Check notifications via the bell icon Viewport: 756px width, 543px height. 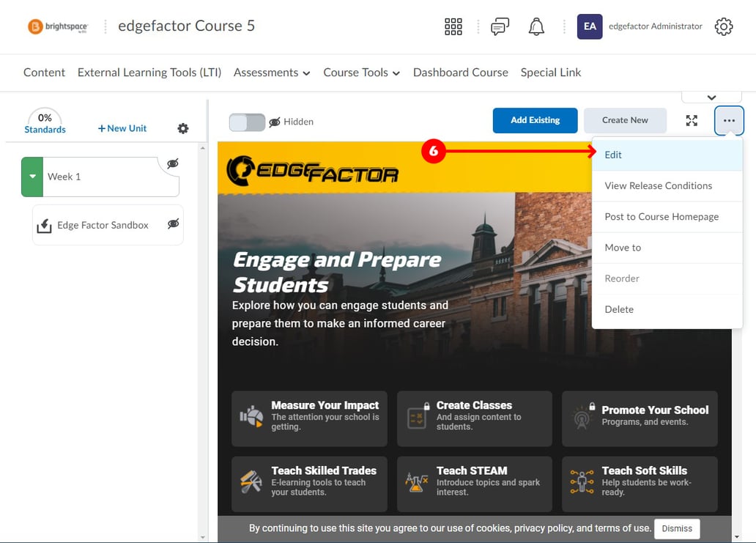tap(536, 26)
